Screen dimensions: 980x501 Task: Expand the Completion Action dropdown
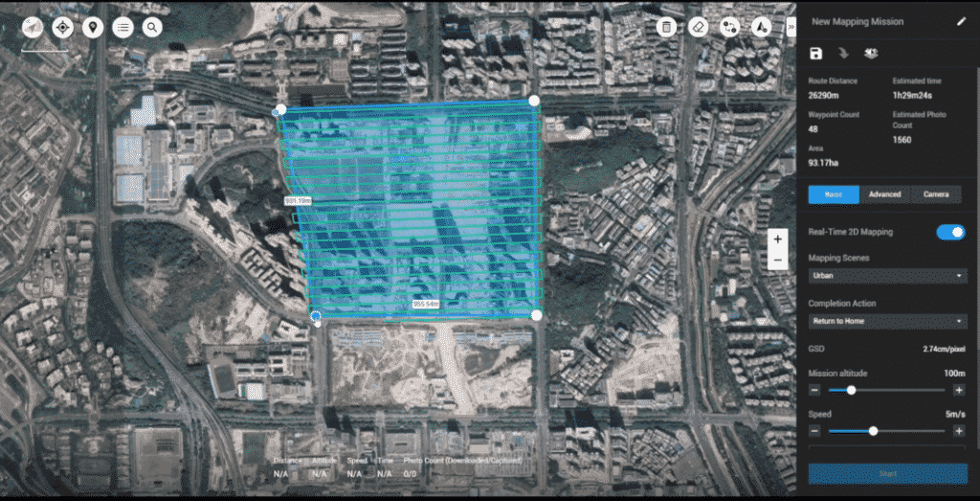pos(887,321)
